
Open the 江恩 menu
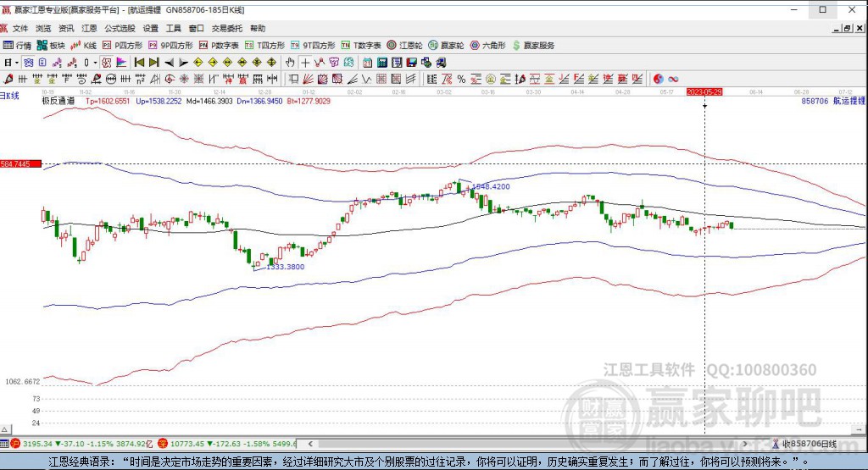pyautogui.click(x=89, y=28)
